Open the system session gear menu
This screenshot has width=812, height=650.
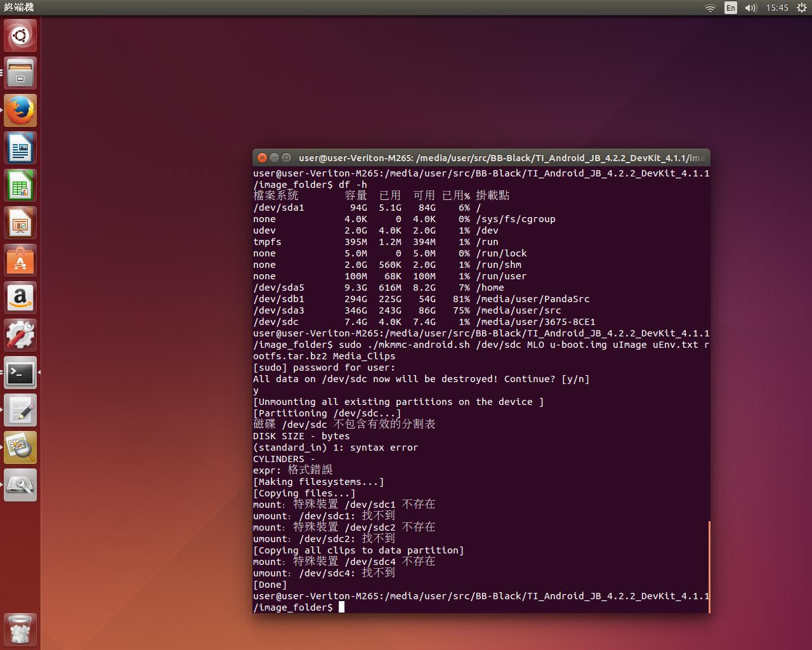(x=802, y=8)
